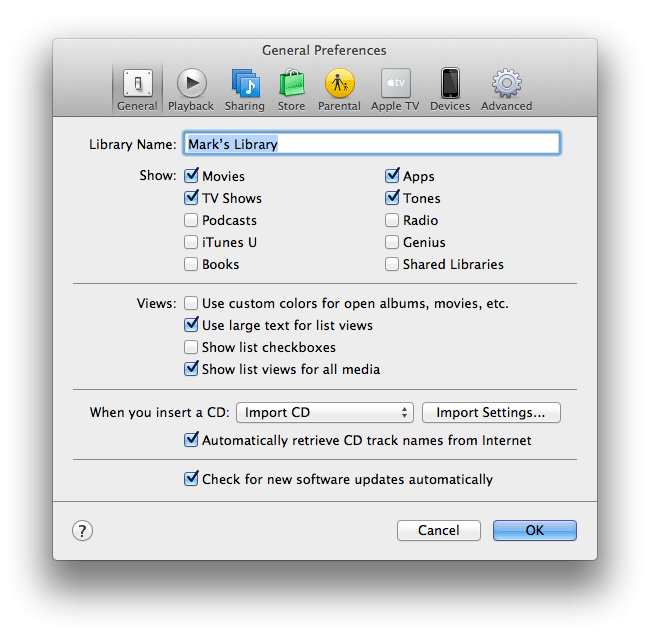
Task: Uncheck automatically retrieve CD track names
Action: [191, 440]
